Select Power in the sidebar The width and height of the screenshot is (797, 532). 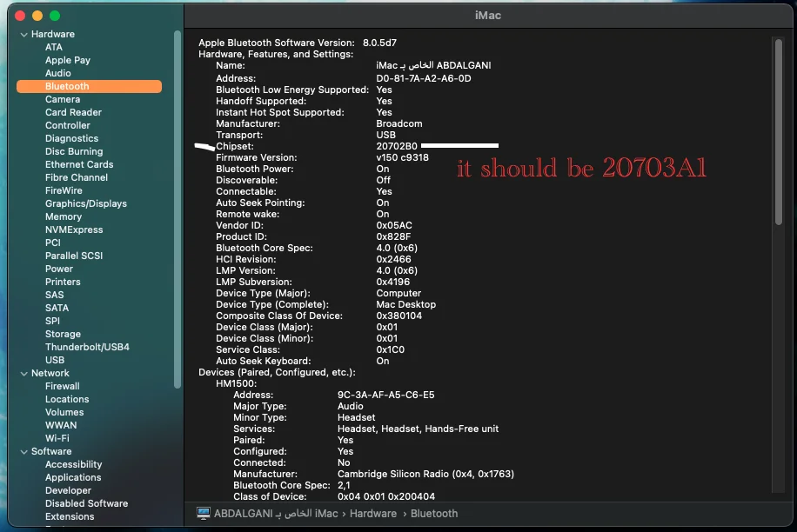coord(59,269)
